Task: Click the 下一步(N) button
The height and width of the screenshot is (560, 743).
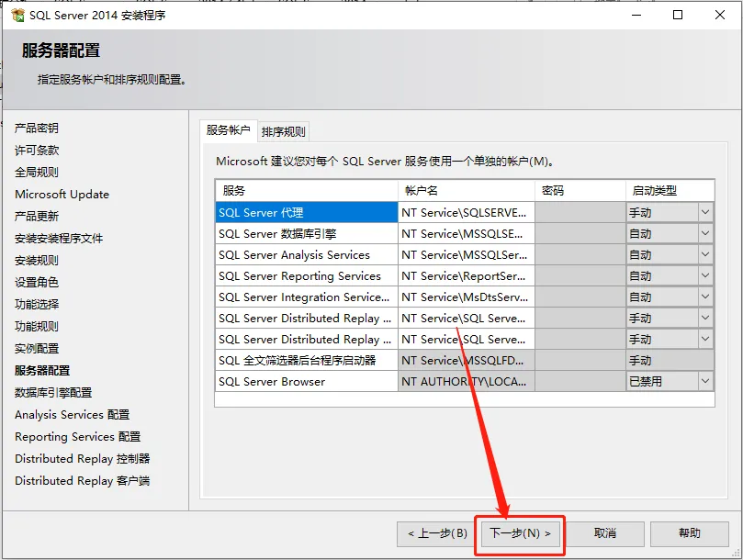Action: [x=520, y=534]
